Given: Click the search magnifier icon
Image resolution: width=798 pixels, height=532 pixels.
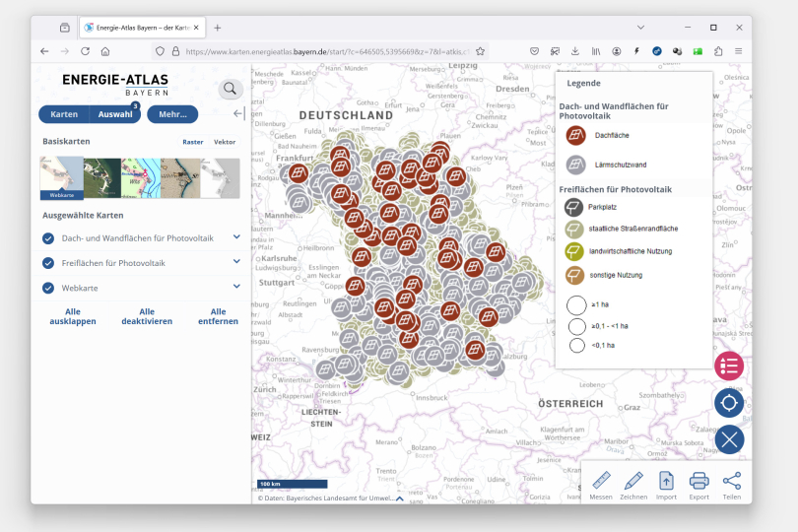Looking at the screenshot, I should tap(231, 90).
